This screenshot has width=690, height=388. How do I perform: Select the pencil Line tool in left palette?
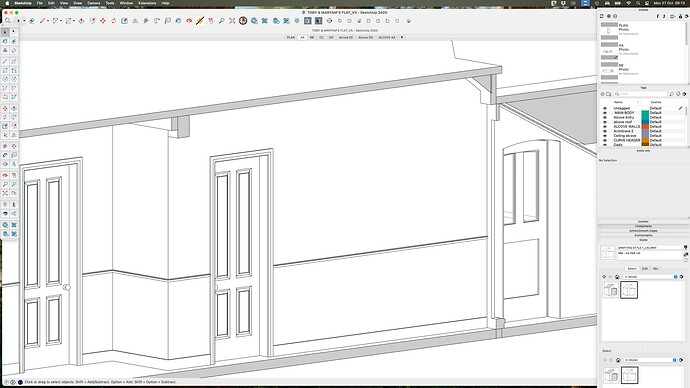pyautogui.click(x=5, y=61)
